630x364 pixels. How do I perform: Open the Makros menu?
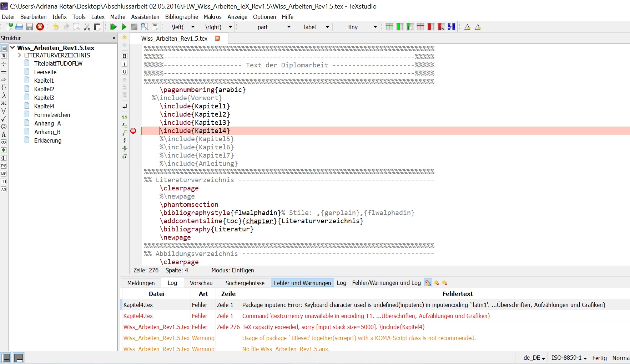point(213,17)
